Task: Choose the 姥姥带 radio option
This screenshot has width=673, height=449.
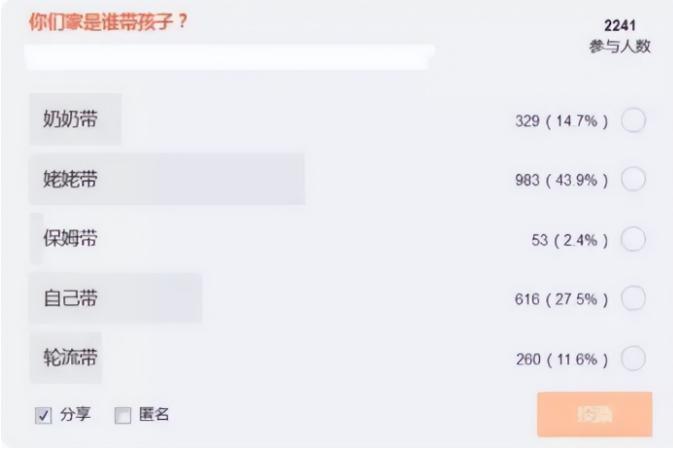Action: 633,179
